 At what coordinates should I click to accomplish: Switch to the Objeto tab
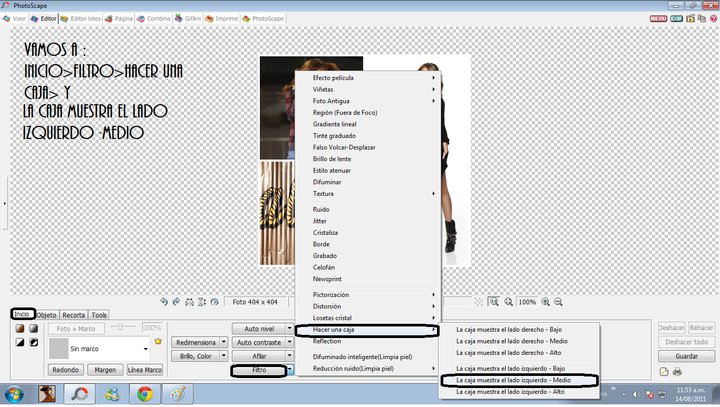point(46,315)
